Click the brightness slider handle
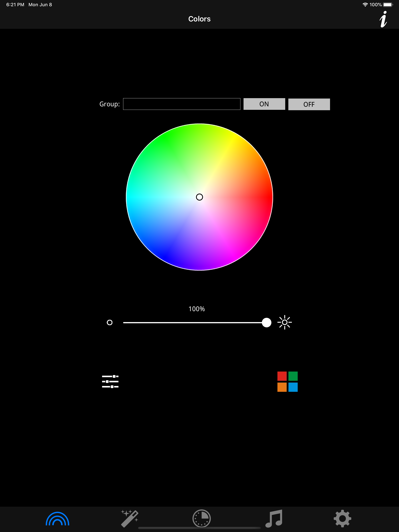 (x=266, y=322)
